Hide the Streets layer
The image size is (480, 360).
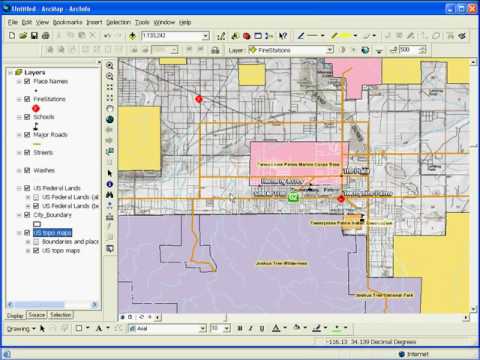(27, 152)
